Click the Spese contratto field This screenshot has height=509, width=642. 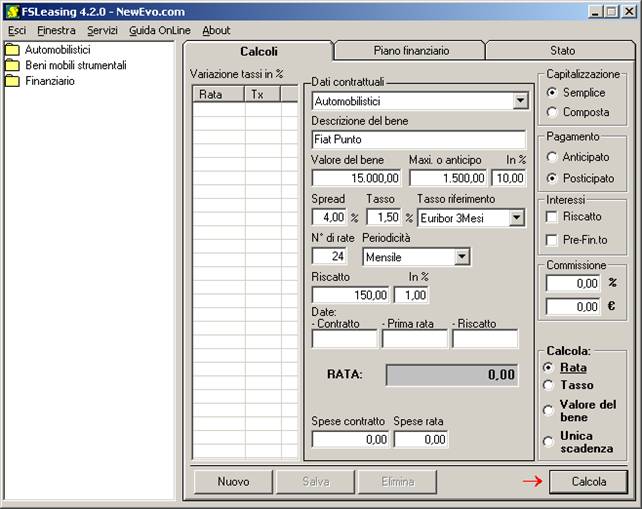click(x=350, y=439)
